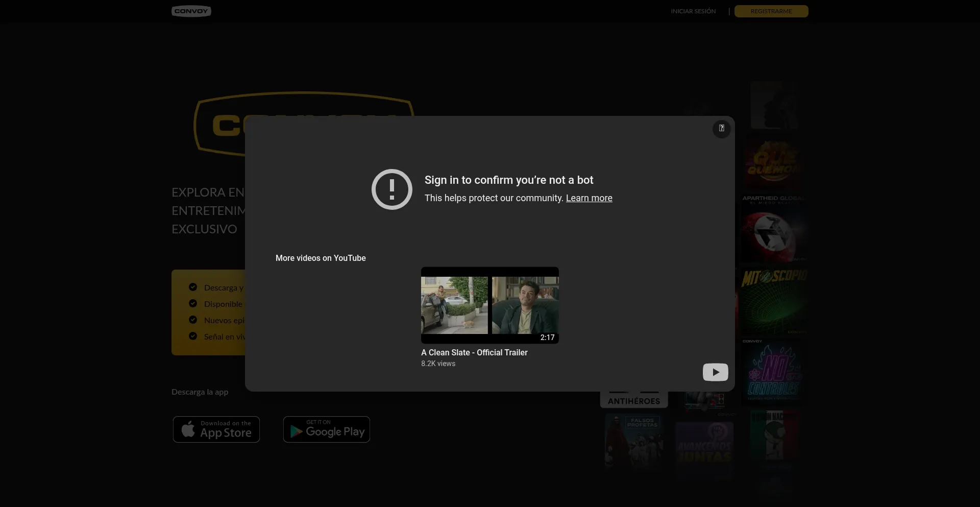Click the checkmark icon beside Disponible
The height and width of the screenshot is (507, 980).
tap(193, 303)
